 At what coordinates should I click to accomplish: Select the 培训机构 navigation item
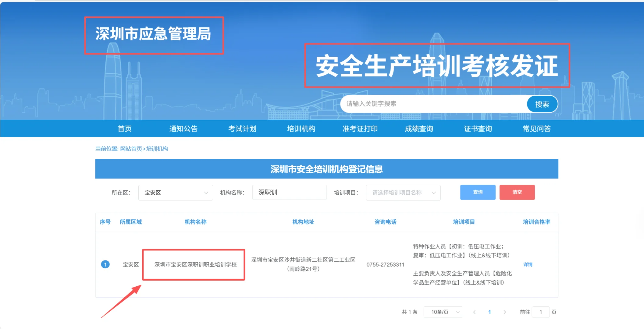(301, 128)
